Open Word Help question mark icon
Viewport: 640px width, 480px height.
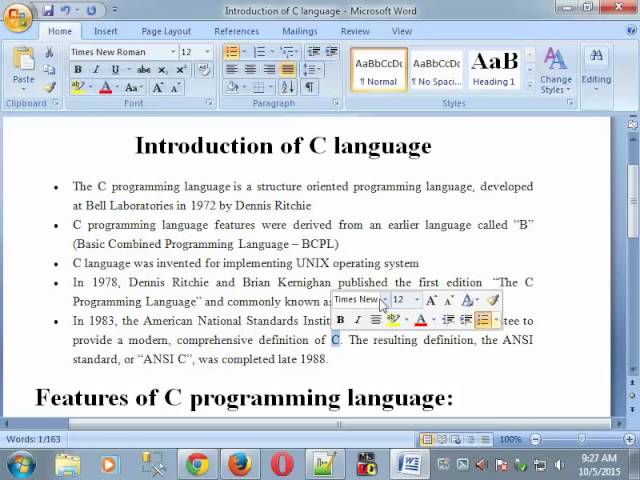coord(631,30)
